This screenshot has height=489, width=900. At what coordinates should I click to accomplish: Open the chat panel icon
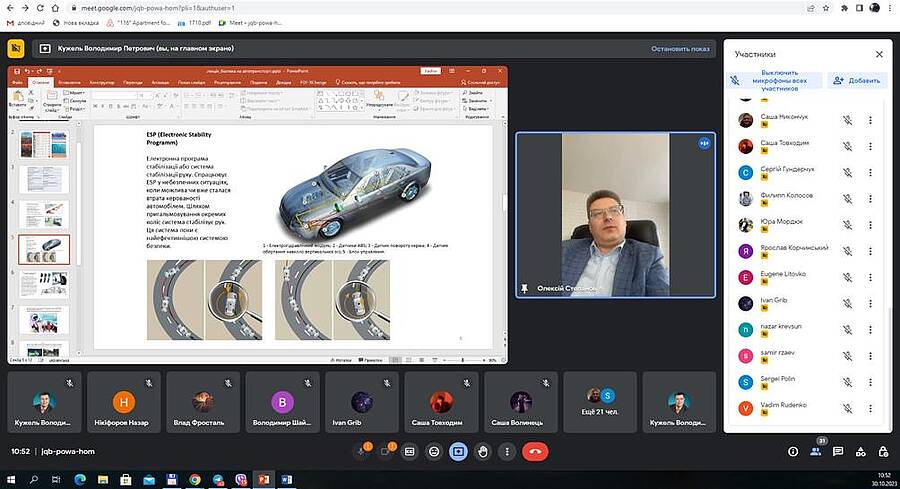(x=838, y=451)
